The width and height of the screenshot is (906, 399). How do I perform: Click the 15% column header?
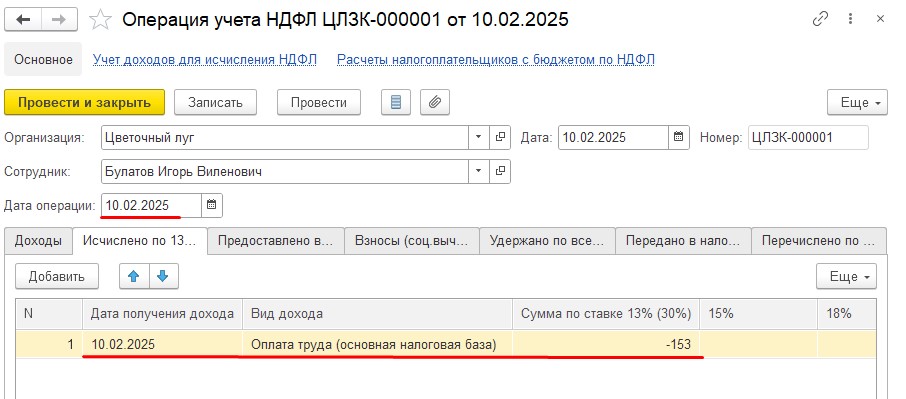(x=759, y=314)
